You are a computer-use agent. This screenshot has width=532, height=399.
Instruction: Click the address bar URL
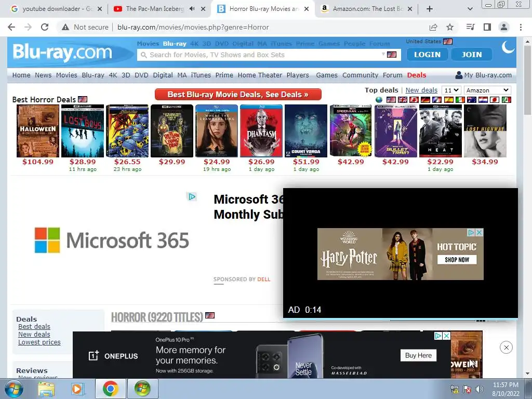[193, 27]
